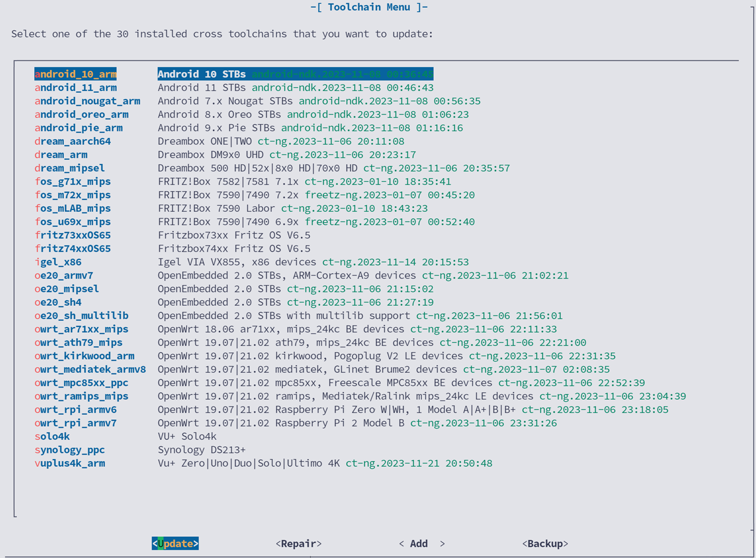Select owrt_ar71xx_mips toolchain

point(82,329)
